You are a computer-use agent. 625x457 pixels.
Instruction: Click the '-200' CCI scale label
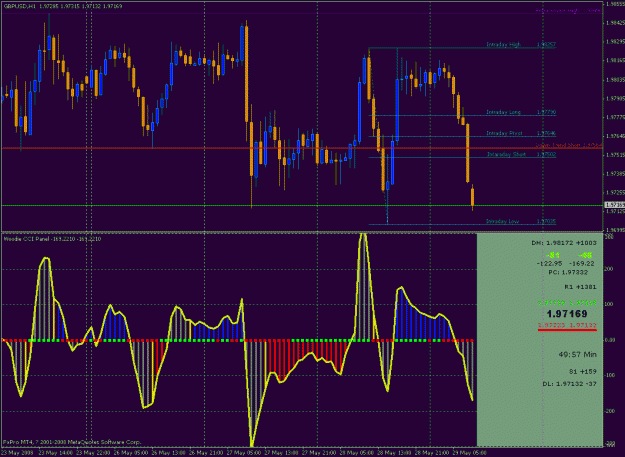(x=609, y=411)
